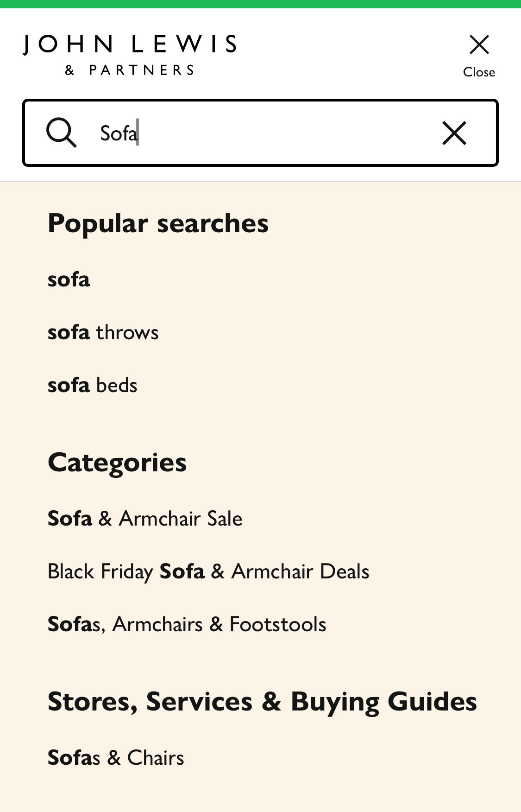The image size is (521, 812).
Task: Select the suggestion 'sofa throws'
Action: (x=103, y=332)
